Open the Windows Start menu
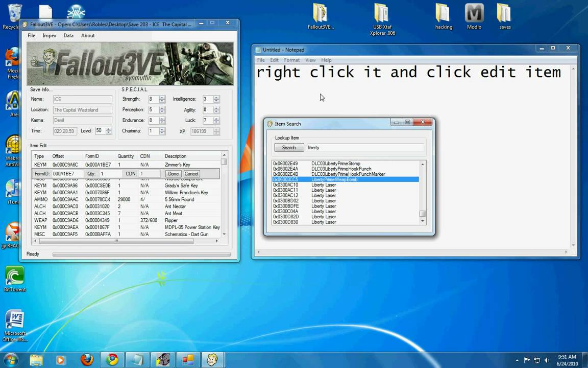Viewport: 588px width, 368px height. [x=10, y=360]
